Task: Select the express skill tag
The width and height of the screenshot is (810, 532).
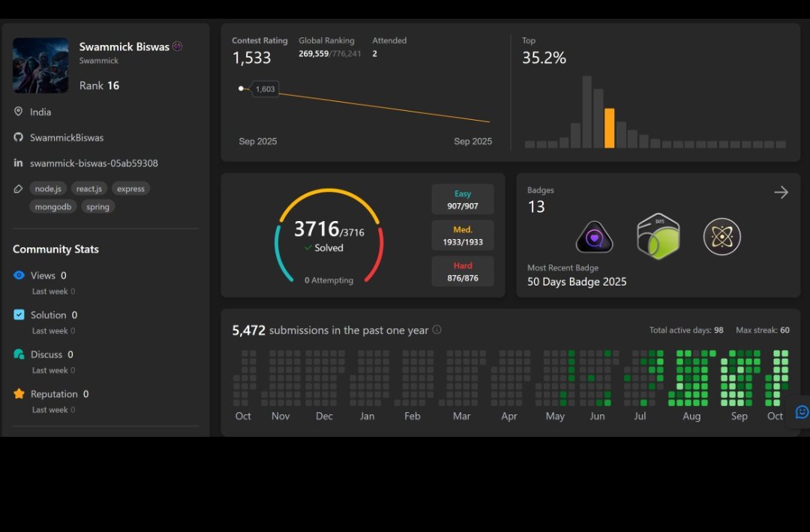Action: (130, 189)
